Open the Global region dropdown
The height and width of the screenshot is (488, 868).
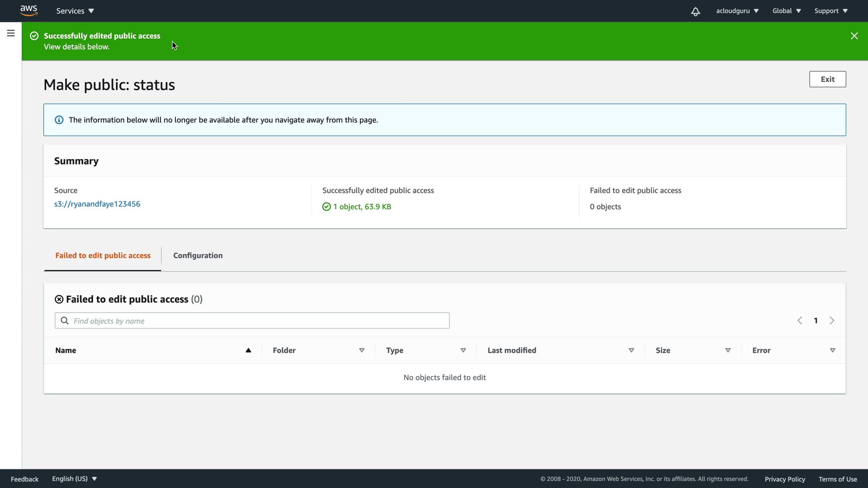point(787,11)
